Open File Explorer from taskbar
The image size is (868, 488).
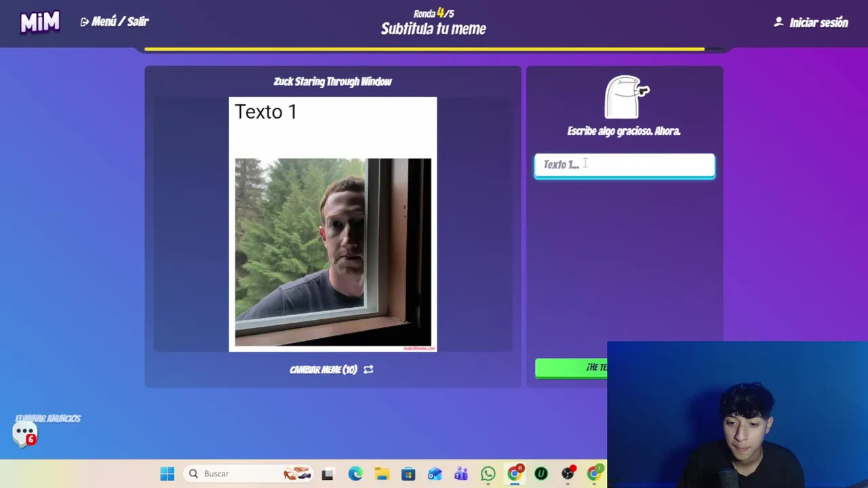(382, 474)
